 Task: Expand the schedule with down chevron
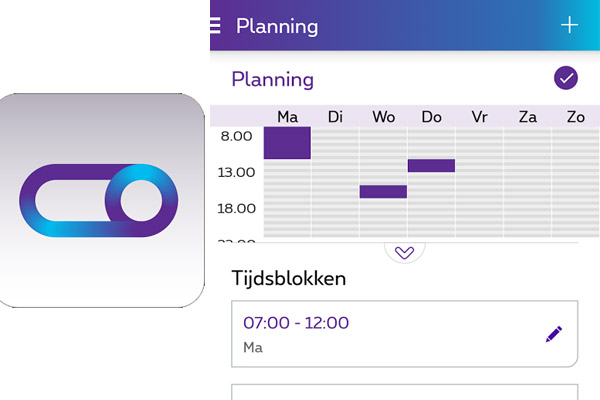404,252
